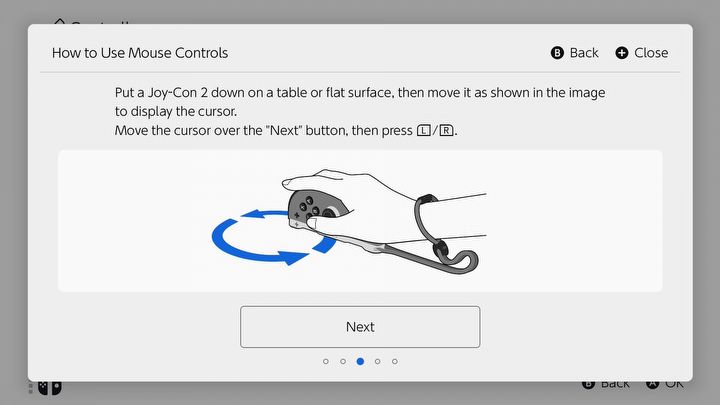Click the blue circular arrow graphic

(274, 237)
